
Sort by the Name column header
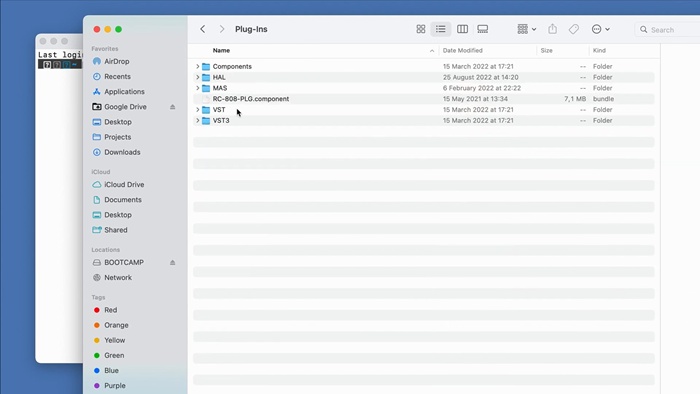coord(221,50)
